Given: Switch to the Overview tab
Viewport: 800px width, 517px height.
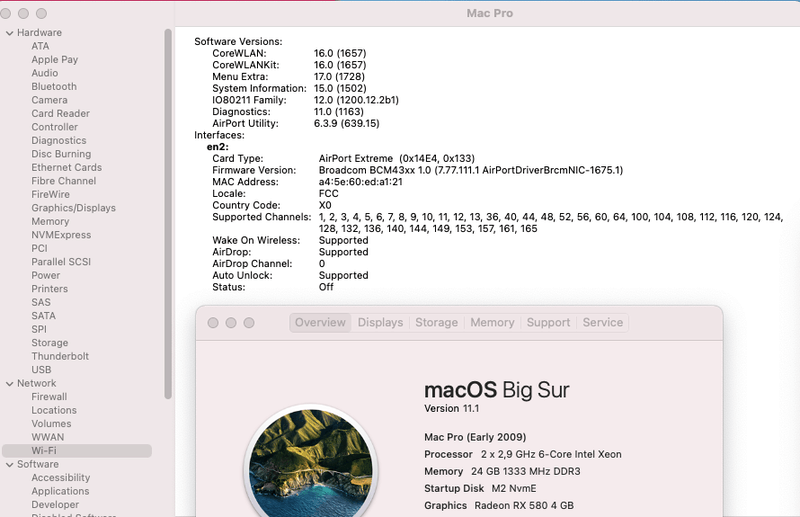Looking at the screenshot, I should point(320,323).
